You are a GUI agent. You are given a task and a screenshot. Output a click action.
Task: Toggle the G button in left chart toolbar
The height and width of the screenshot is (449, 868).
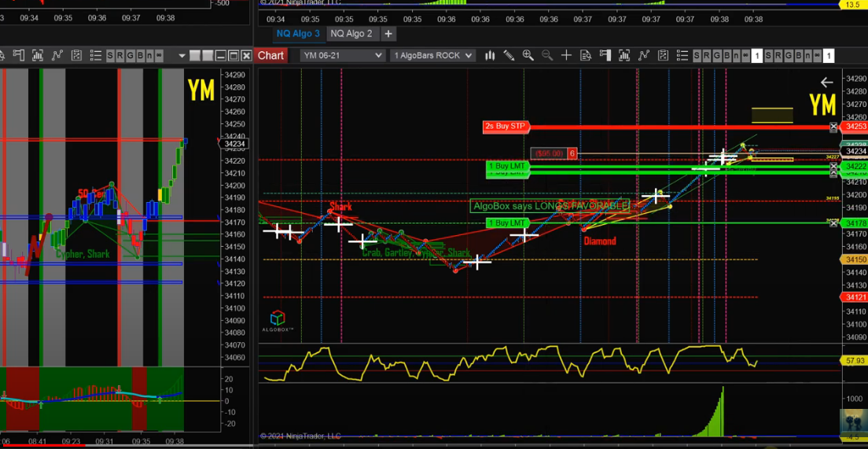[x=130, y=55]
